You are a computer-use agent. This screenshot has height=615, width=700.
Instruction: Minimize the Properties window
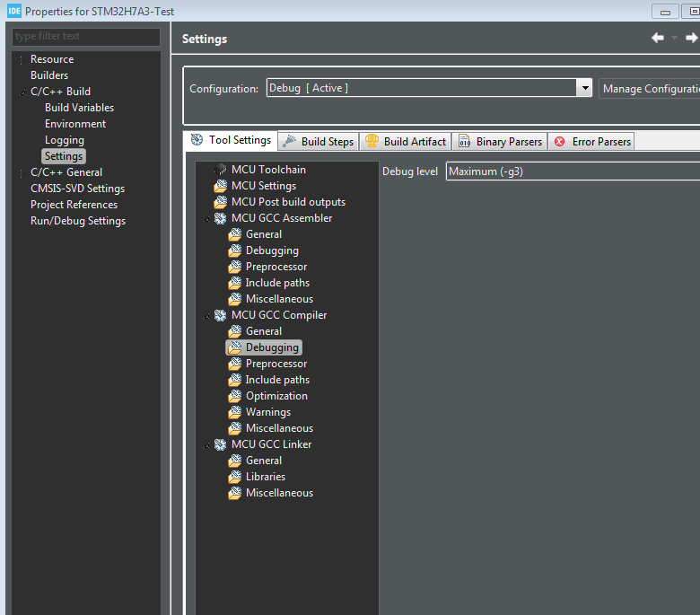pyautogui.click(x=665, y=11)
